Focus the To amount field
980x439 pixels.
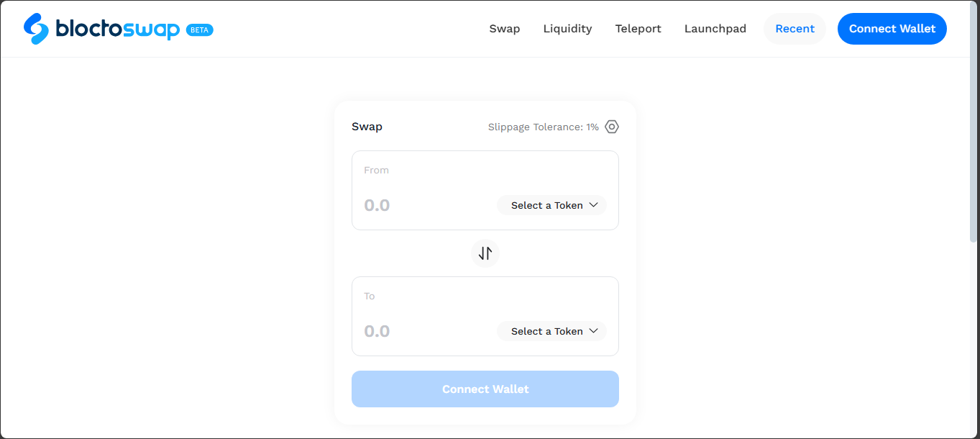[x=417, y=331]
